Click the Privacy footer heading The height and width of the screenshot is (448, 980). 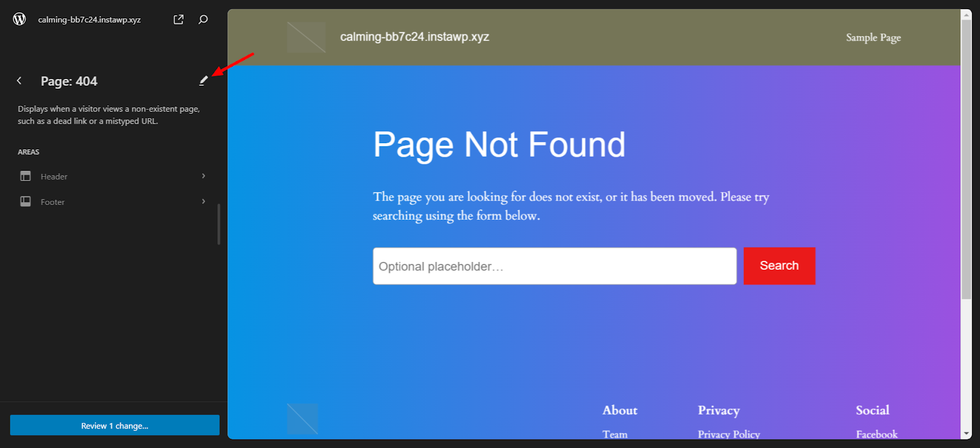point(718,411)
